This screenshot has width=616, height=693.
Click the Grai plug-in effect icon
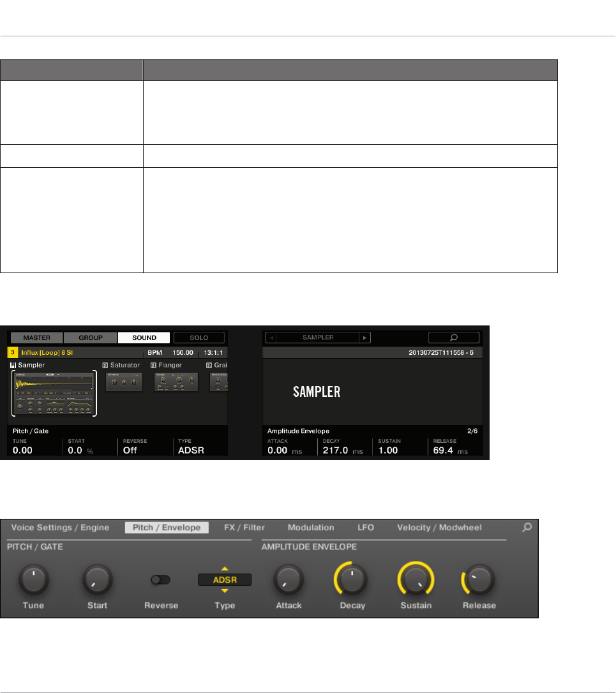point(209,366)
